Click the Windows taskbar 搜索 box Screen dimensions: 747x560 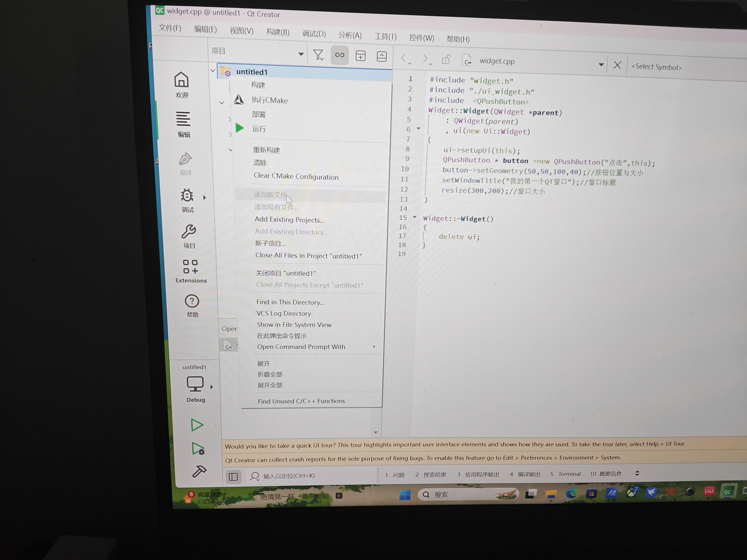click(468, 494)
